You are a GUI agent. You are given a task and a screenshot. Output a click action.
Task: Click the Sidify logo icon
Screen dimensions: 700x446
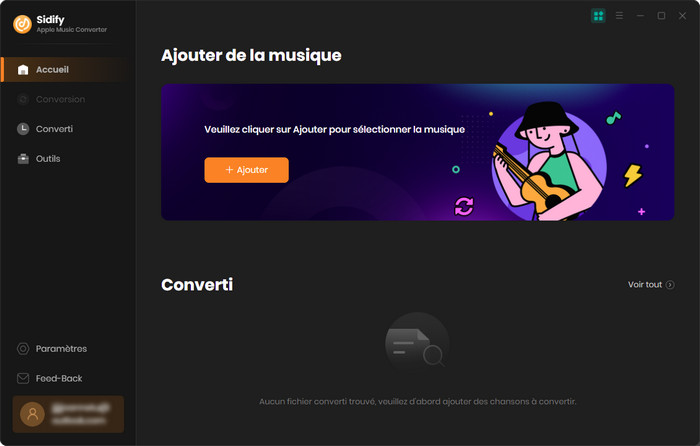click(22, 24)
